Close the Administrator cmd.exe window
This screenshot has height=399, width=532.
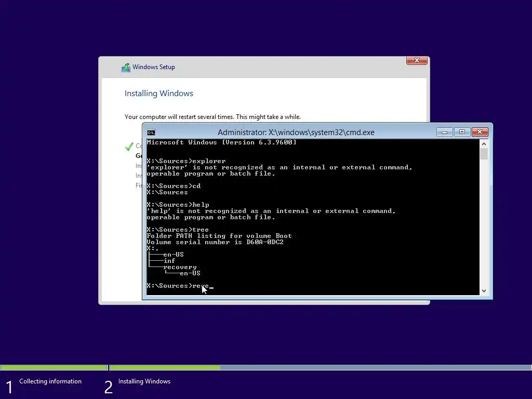[x=480, y=132]
